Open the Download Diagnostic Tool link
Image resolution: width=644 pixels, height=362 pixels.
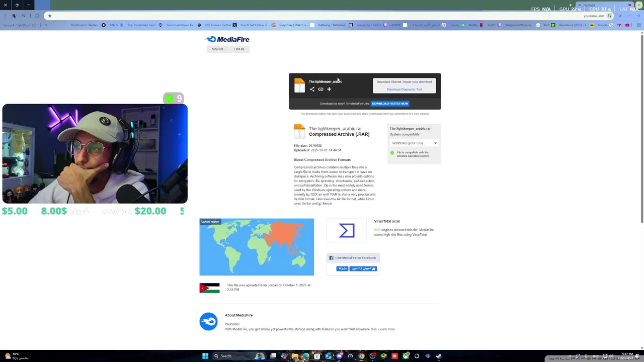pyautogui.click(x=405, y=89)
